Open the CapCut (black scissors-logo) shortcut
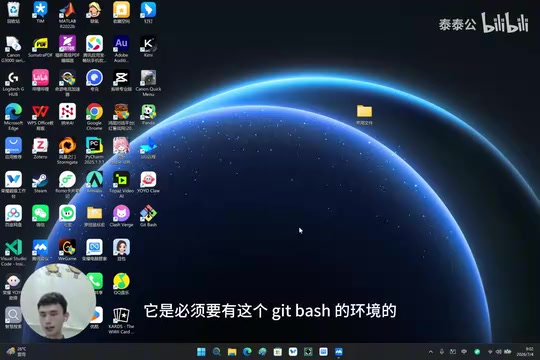The width and height of the screenshot is (540, 360). [x=121, y=80]
